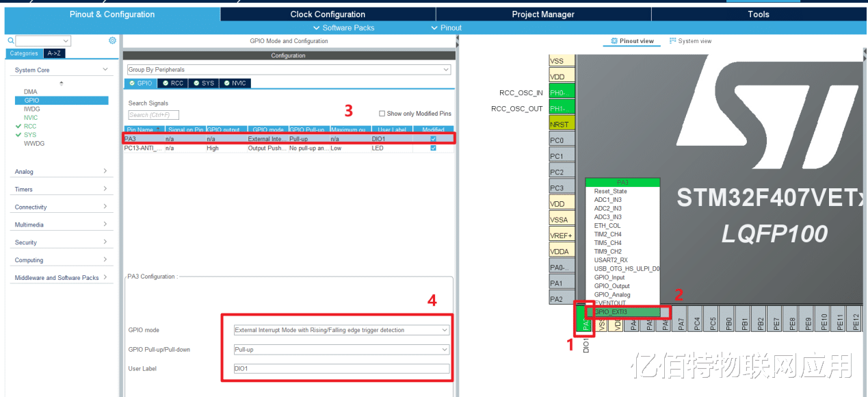
Task: Switch to System view
Action: (x=691, y=41)
